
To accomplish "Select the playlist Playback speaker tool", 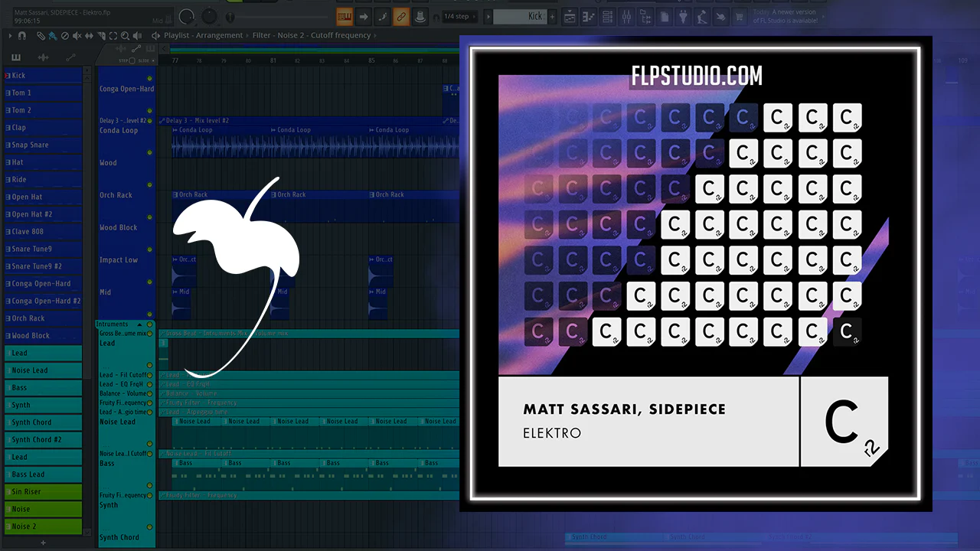I will (138, 35).
